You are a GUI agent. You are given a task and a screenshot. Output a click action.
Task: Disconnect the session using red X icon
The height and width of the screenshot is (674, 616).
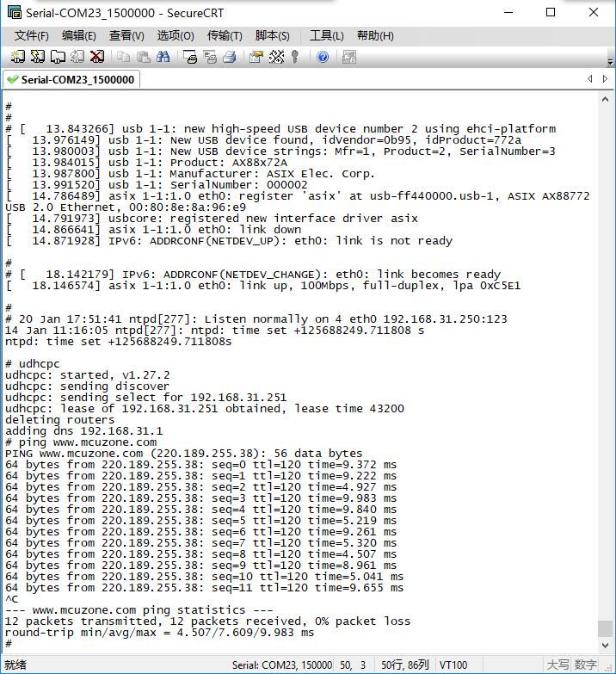point(97,57)
